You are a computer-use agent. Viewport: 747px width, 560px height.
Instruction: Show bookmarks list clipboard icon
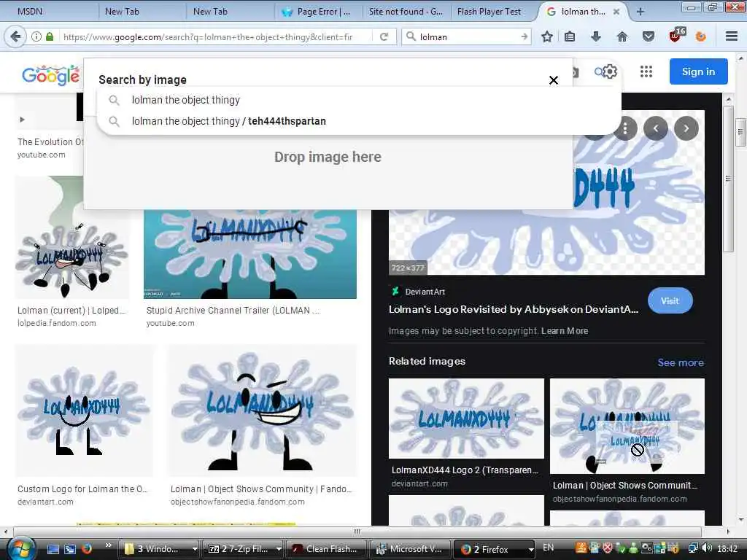pos(570,36)
